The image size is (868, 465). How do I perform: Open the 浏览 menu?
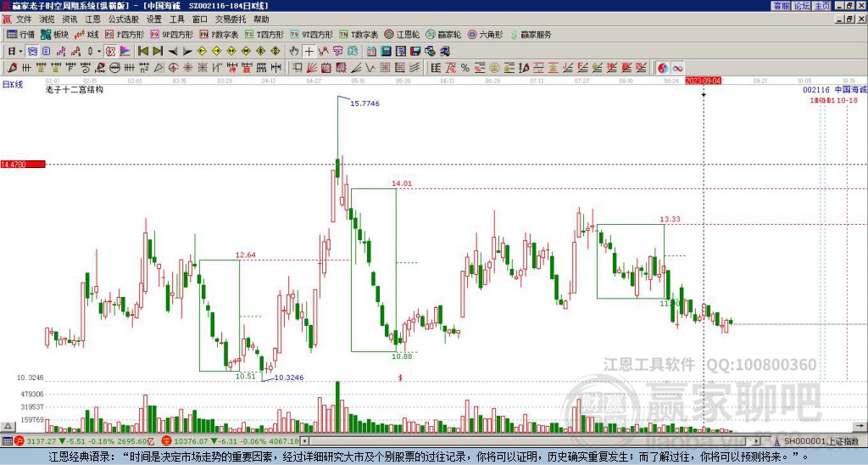(x=47, y=20)
